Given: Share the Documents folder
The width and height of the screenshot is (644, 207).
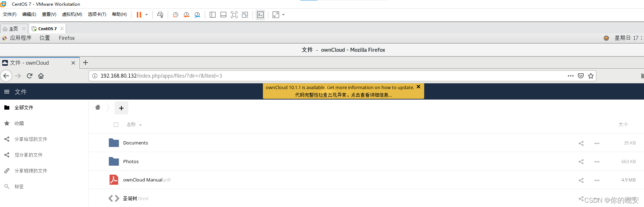Looking at the screenshot, I should pyautogui.click(x=581, y=143).
